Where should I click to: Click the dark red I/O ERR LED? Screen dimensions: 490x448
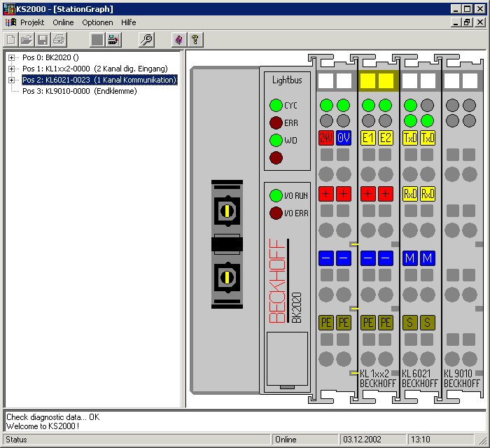pyautogui.click(x=276, y=213)
